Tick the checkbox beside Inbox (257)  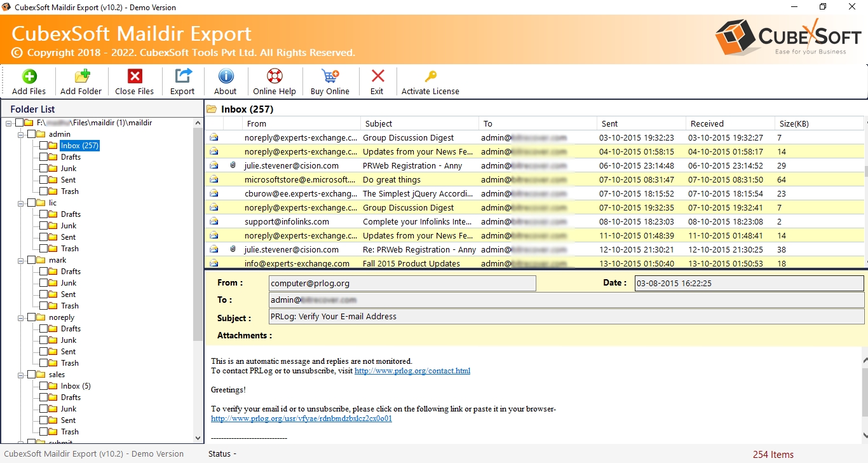pyautogui.click(x=44, y=146)
